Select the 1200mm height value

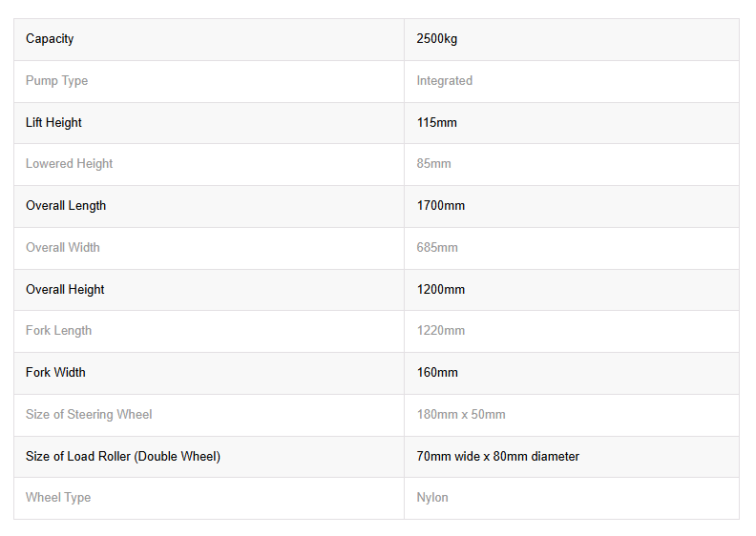(x=441, y=289)
